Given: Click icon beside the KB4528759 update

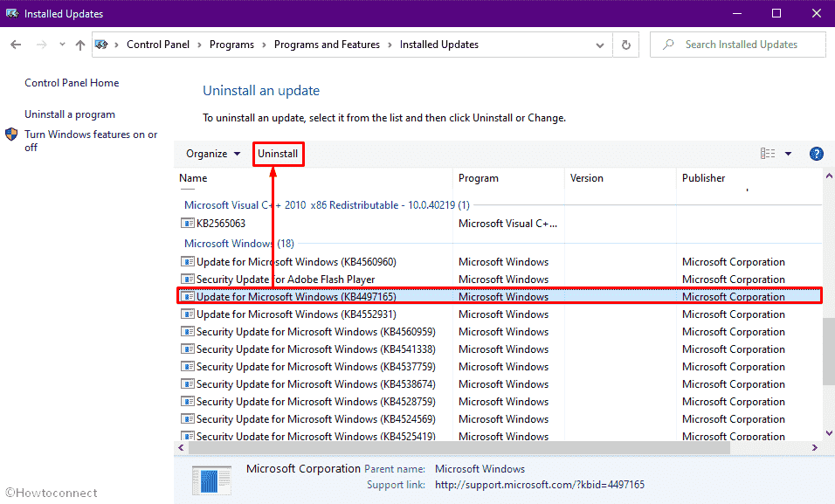Looking at the screenshot, I should (x=188, y=402).
